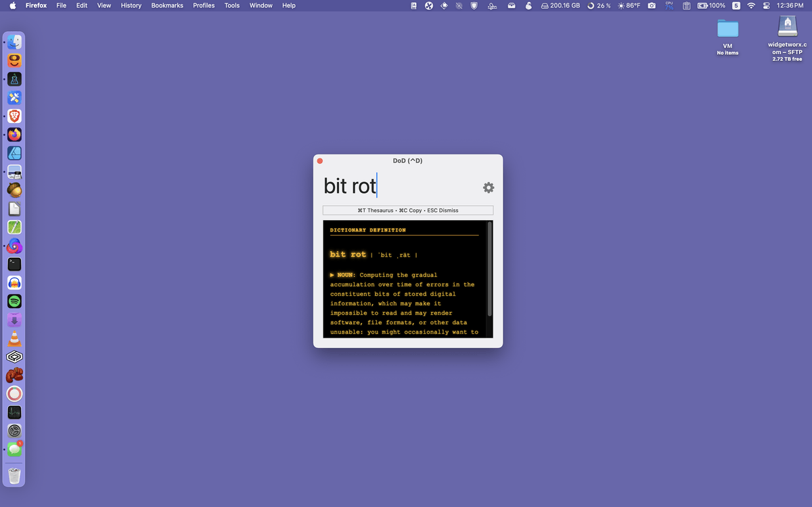812x507 pixels.
Task: Click the ⌘C Copy hint
Action: [x=410, y=211]
